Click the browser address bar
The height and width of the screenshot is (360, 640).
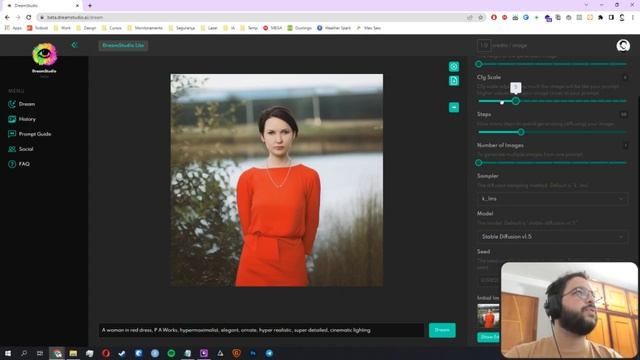tap(253, 18)
